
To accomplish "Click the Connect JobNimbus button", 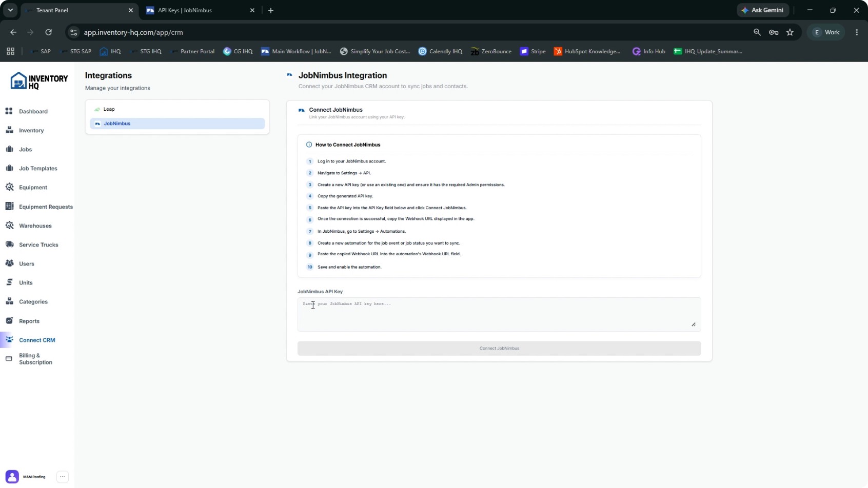I will click(x=499, y=349).
